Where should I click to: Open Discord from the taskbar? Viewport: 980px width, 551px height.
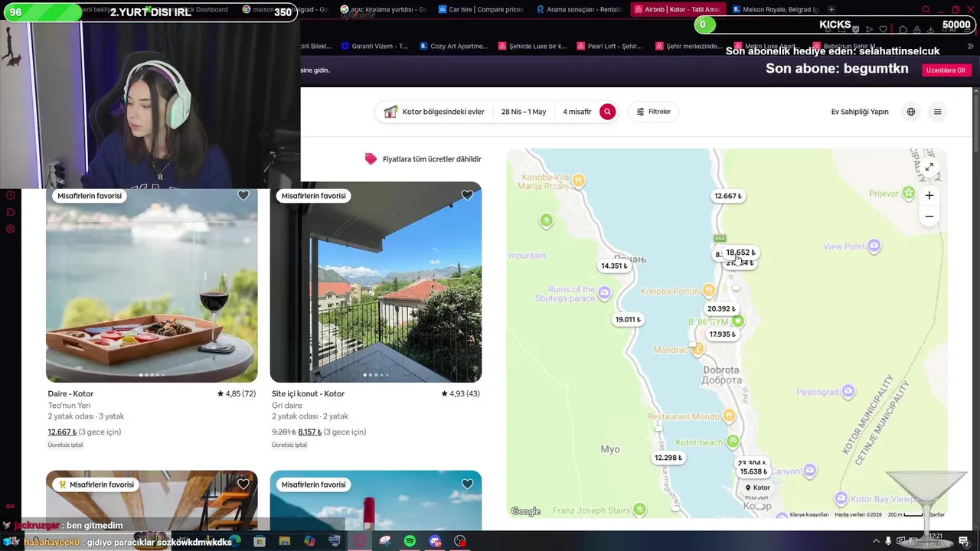click(435, 541)
